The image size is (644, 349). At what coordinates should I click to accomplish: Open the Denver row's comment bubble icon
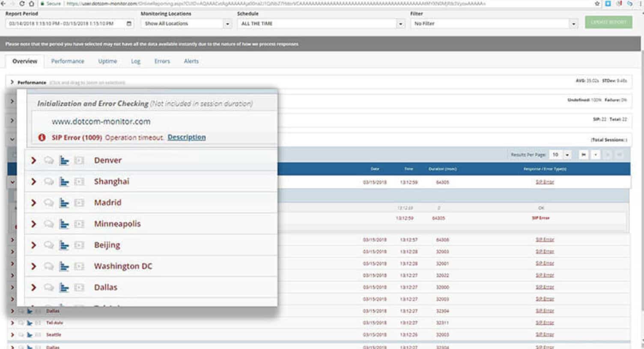[x=49, y=160]
